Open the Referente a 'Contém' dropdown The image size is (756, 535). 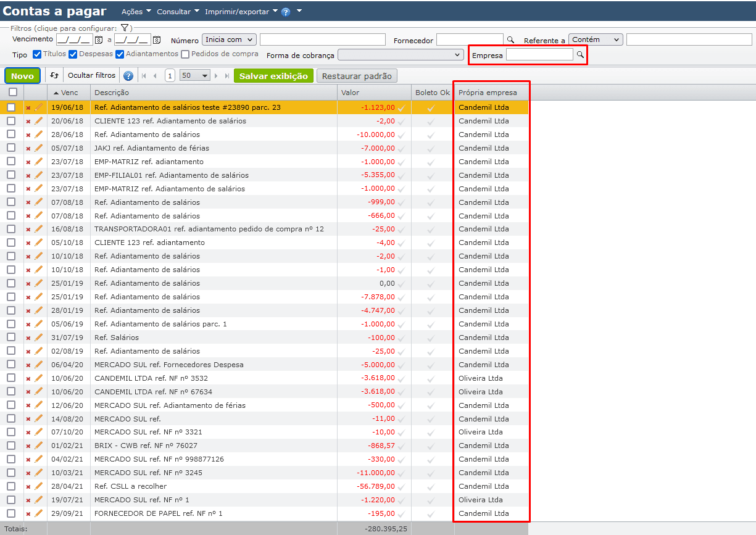[x=596, y=39]
